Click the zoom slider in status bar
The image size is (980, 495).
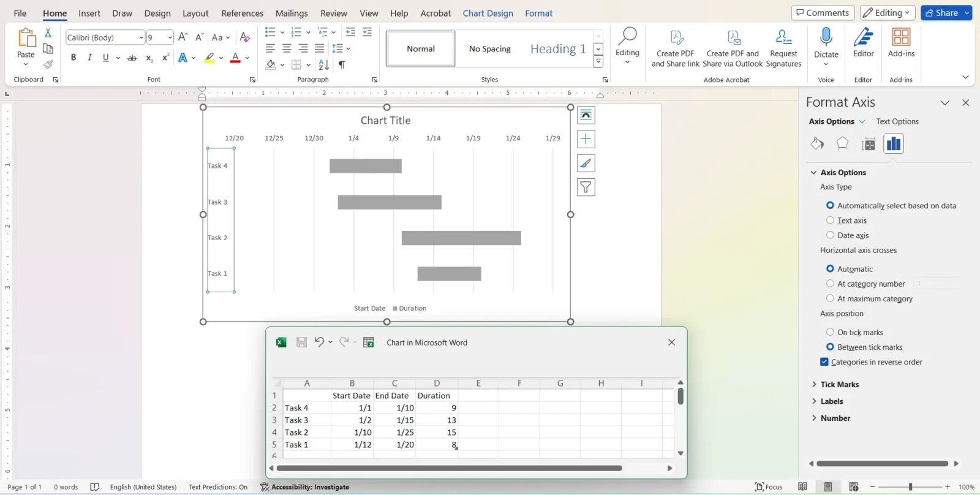click(x=910, y=487)
